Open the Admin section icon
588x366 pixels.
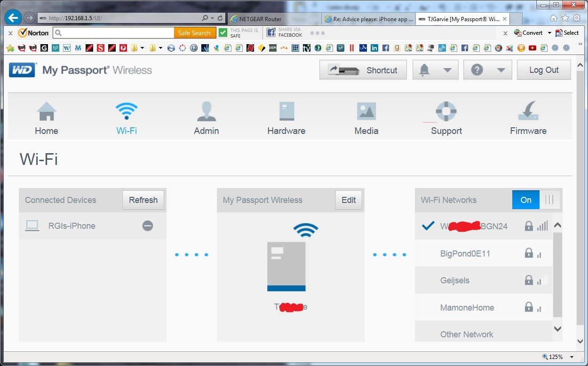point(207,111)
